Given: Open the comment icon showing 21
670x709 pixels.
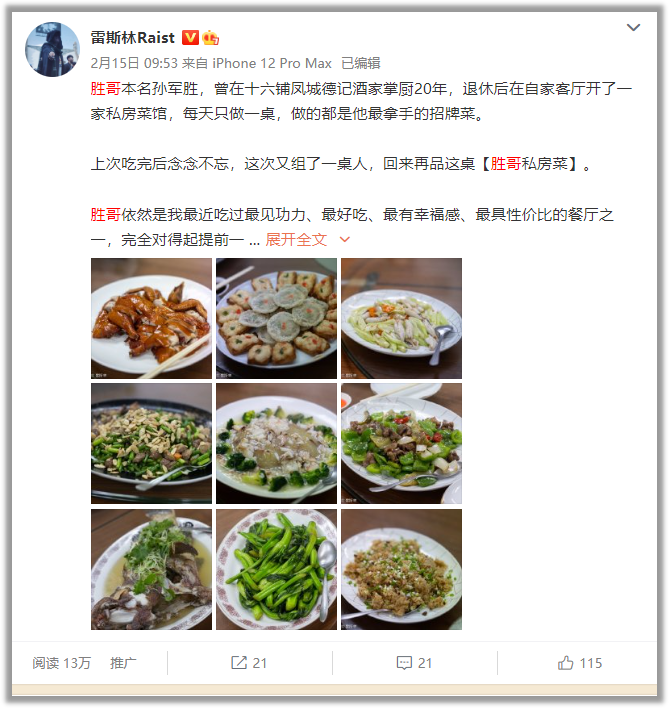Looking at the screenshot, I should (414, 663).
